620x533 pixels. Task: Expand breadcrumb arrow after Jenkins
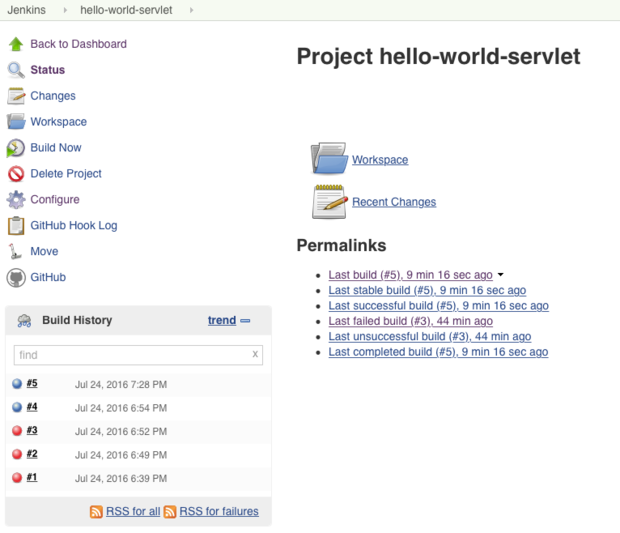[65, 10]
